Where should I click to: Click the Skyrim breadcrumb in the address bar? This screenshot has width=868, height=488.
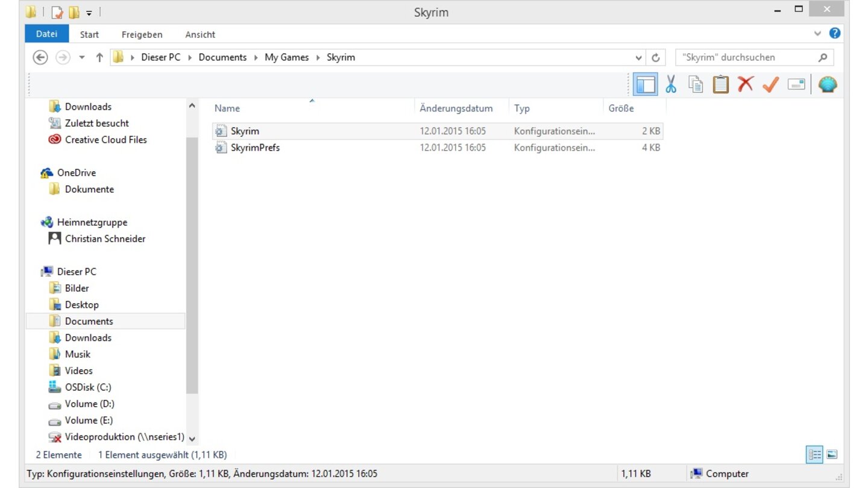pyautogui.click(x=341, y=57)
